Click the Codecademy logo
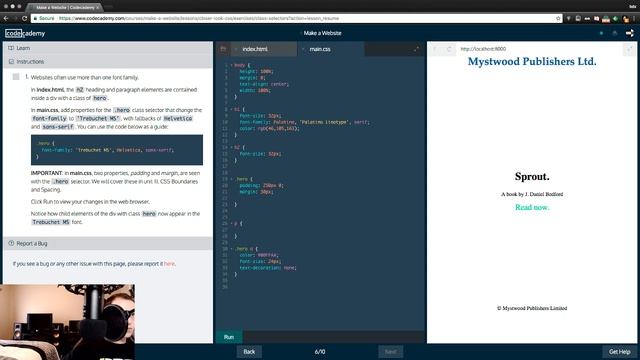Image resolution: width=640 pixels, height=360 pixels. 25,33
